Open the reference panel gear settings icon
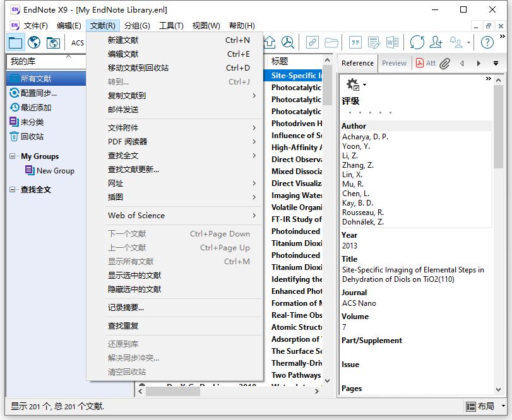Image resolution: width=512 pixels, height=420 pixels. click(x=353, y=85)
